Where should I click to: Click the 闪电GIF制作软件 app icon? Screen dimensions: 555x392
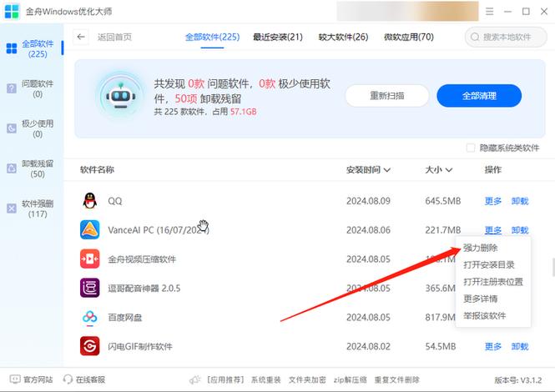coord(90,346)
